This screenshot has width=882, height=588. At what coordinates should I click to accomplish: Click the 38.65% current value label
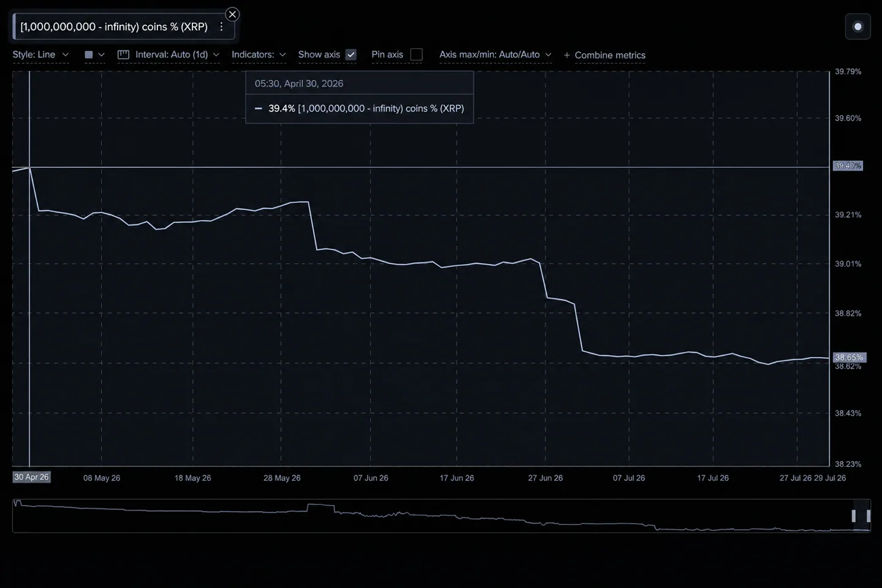849,357
